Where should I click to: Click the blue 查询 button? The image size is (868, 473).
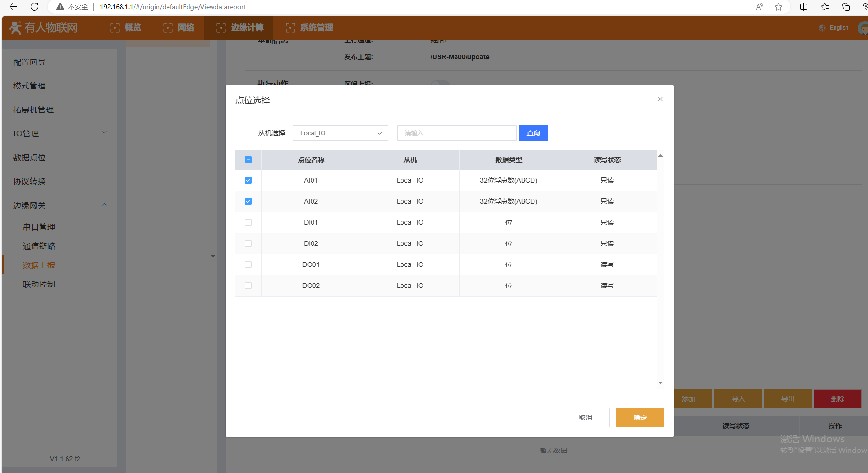click(x=533, y=133)
